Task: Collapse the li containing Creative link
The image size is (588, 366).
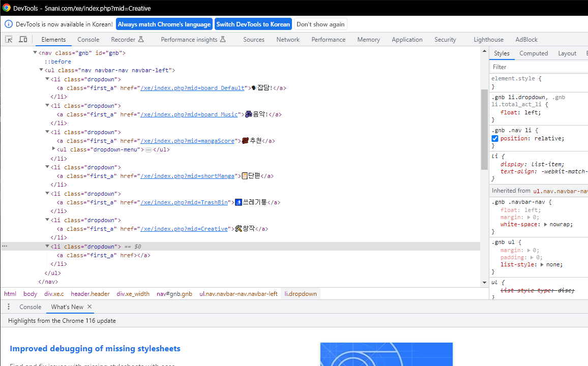Action: tap(47, 220)
